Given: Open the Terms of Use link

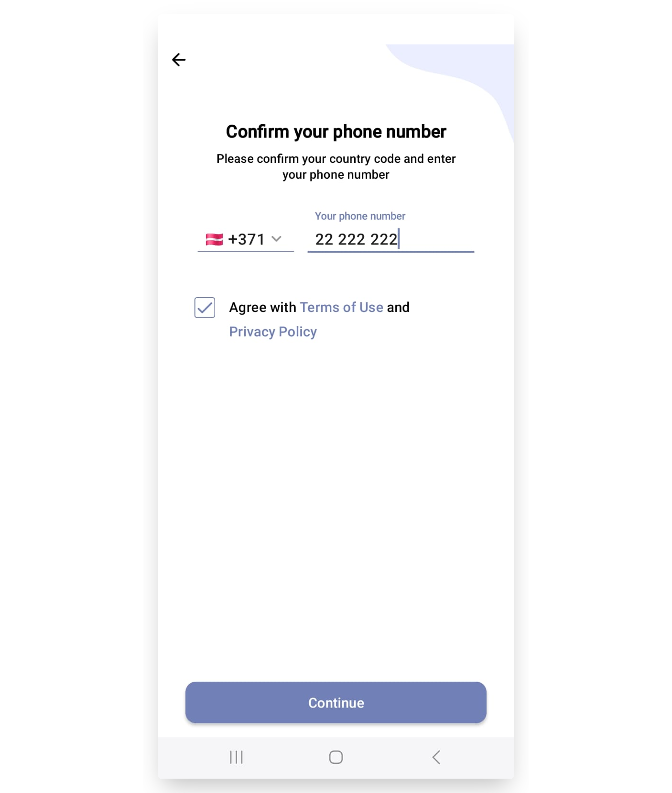Looking at the screenshot, I should tap(341, 307).
